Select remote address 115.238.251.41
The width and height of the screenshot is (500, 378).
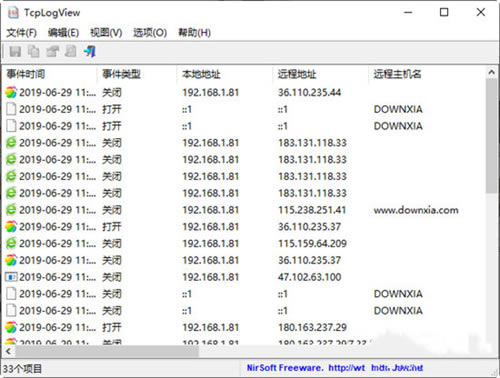point(312,210)
